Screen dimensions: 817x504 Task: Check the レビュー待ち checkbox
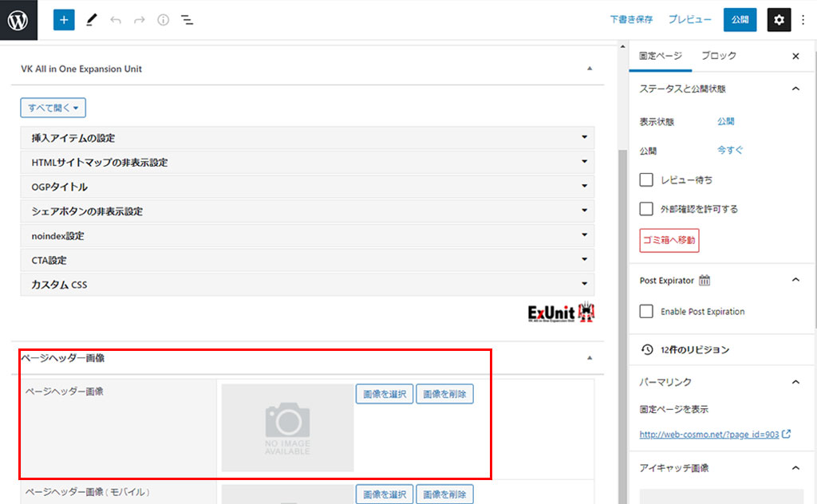pyautogui.click(x=647, y=180)
